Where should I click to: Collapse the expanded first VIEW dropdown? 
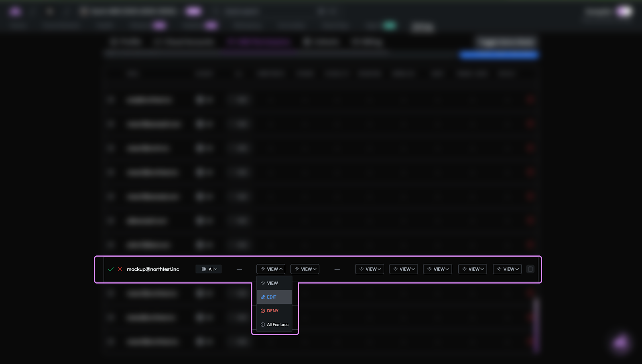pos(270,269)
